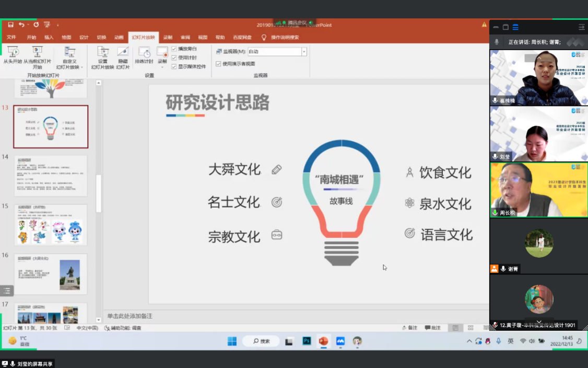Open Task View from taskbar
The image size is (588, 368).
pos(289,341)
